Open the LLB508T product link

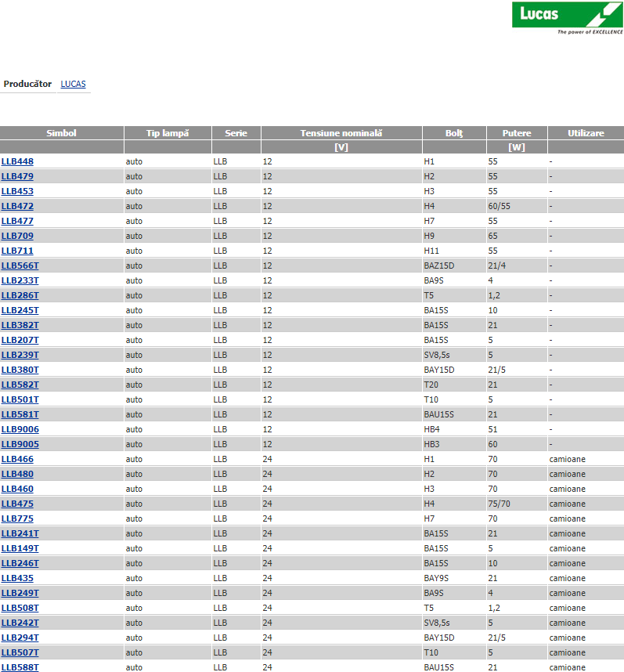point(20,608)
